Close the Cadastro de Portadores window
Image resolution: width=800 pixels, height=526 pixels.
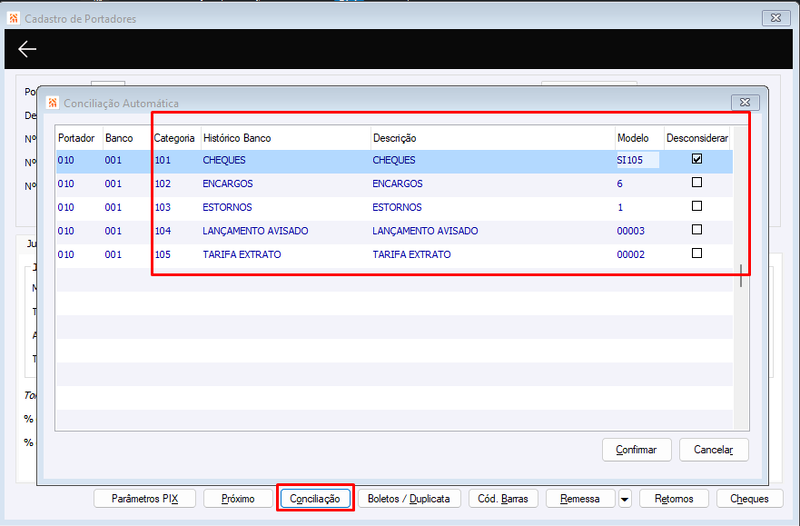[776, 18]
